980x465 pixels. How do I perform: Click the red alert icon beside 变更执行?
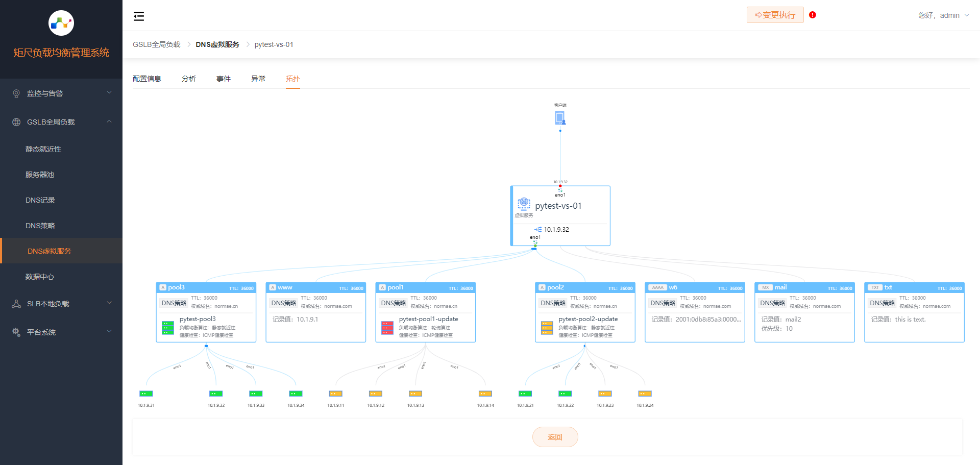pyautogui.click(x=813, y=15)
